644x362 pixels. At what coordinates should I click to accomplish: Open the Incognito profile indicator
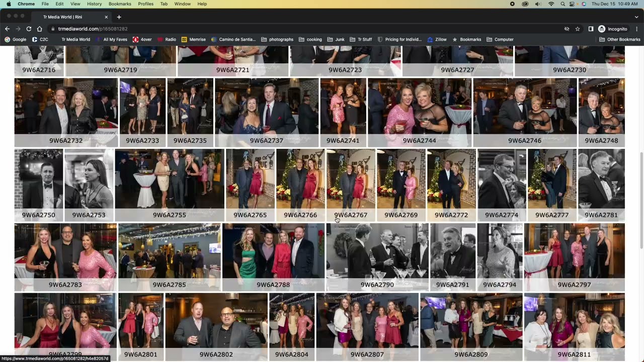point(613,29)
